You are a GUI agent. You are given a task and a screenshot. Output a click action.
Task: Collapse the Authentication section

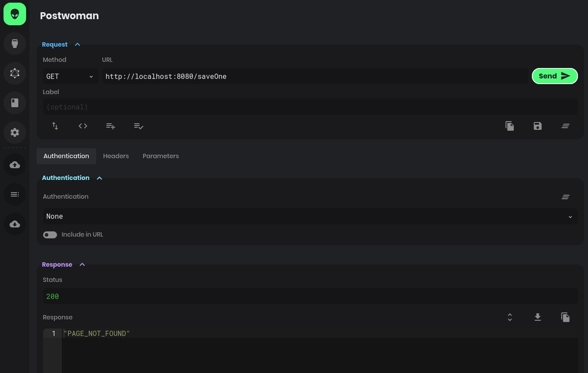(72, 178)
